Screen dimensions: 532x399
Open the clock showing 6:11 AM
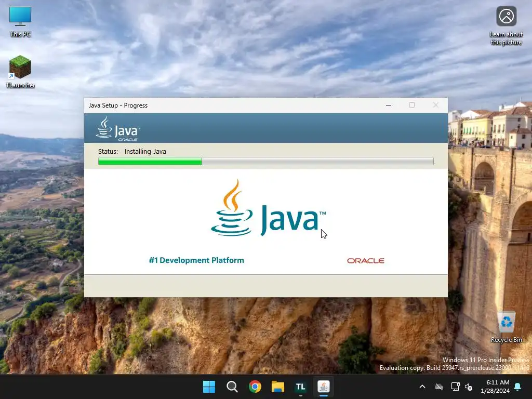pos(495,387)
